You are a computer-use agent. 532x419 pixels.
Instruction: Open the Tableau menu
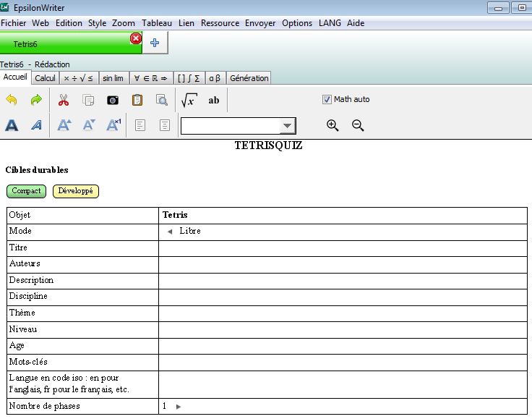(157, 23)
